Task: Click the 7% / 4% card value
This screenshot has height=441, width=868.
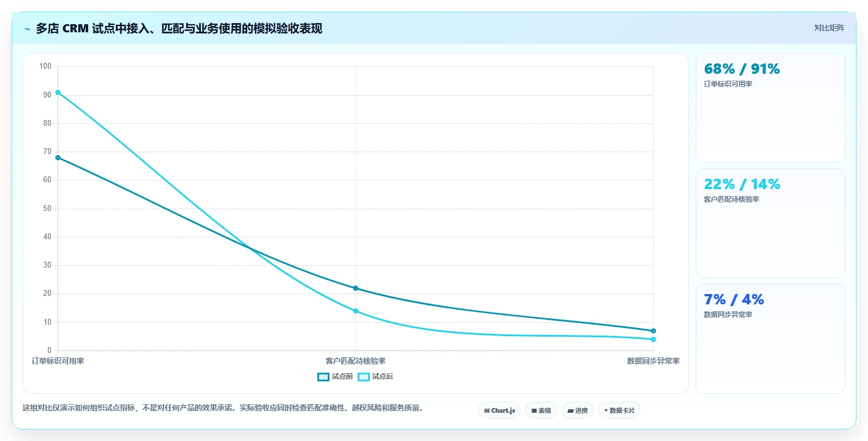Action: click(734, 300)
